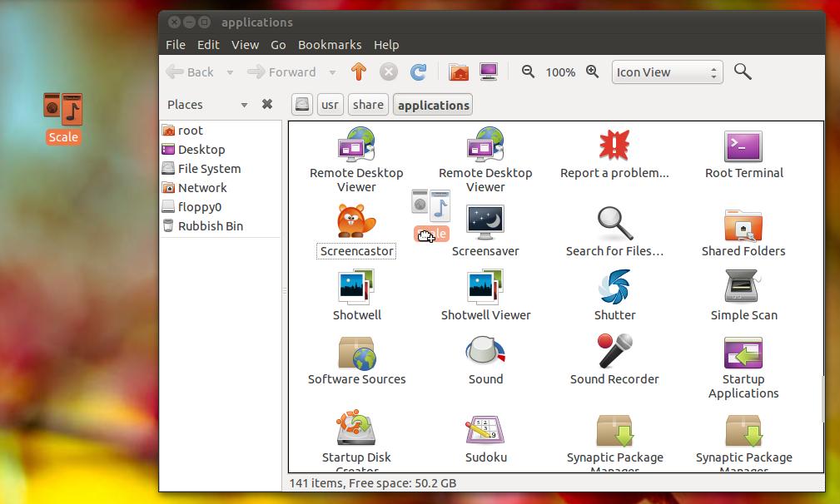This screenshot has width=840, height=504.
Task: Select the Shared Folders icon
Action: pos(743,225)
